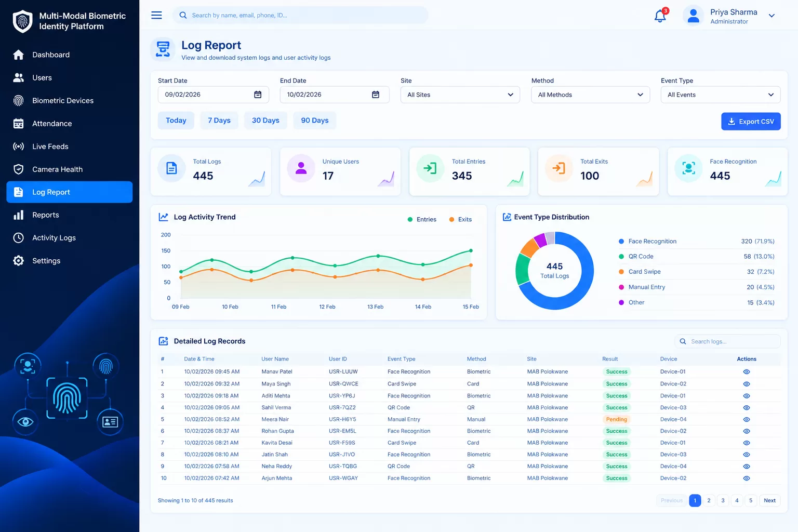This screenshot has width=798, height=532.
Task: Click the Biometric Devices fingerprint icon
Action: tap(19, 100)
